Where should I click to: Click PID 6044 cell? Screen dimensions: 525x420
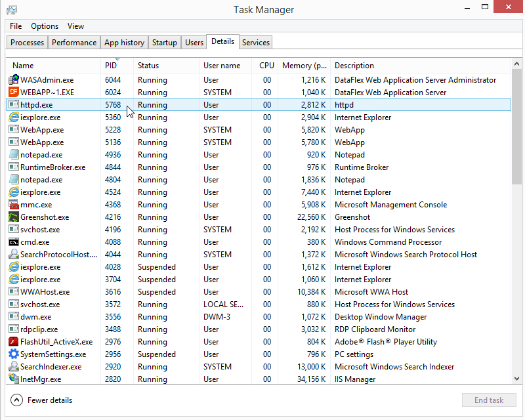[113, 79]
